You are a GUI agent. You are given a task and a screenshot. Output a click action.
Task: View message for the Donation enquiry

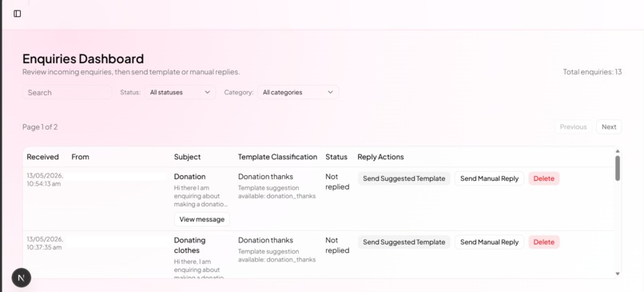click(202, 219)
